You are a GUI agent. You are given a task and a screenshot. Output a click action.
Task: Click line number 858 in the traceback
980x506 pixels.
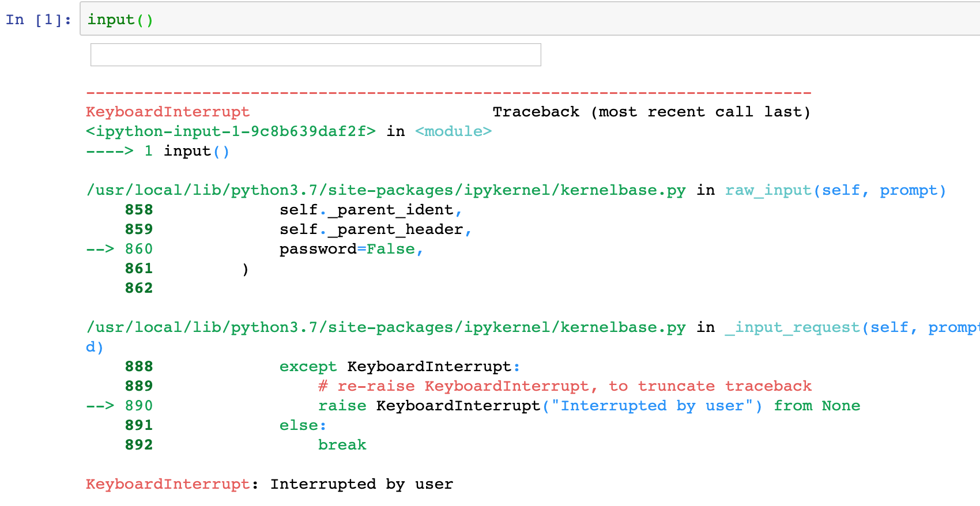[139, 210]
